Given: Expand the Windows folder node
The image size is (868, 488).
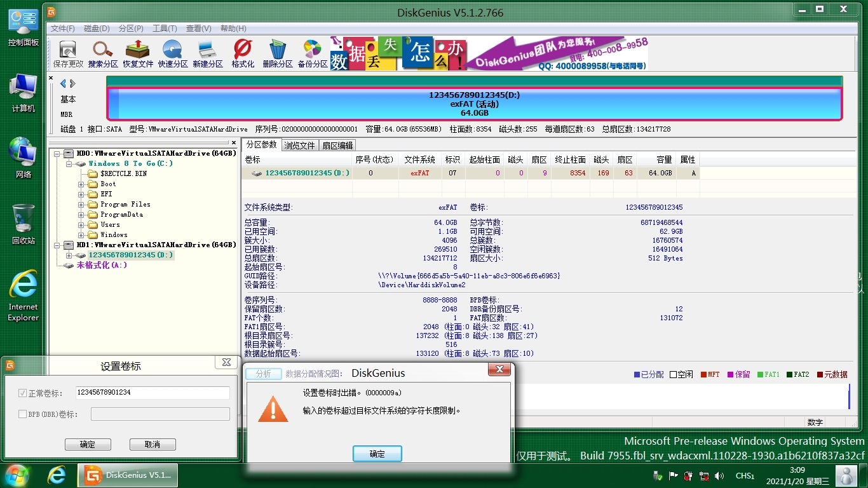Looking at the screenshot, I should click(81, 235).
